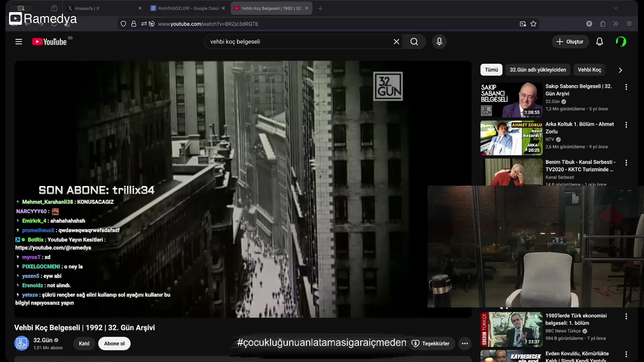Open the 32.Gün channel name link

point(43,340)
